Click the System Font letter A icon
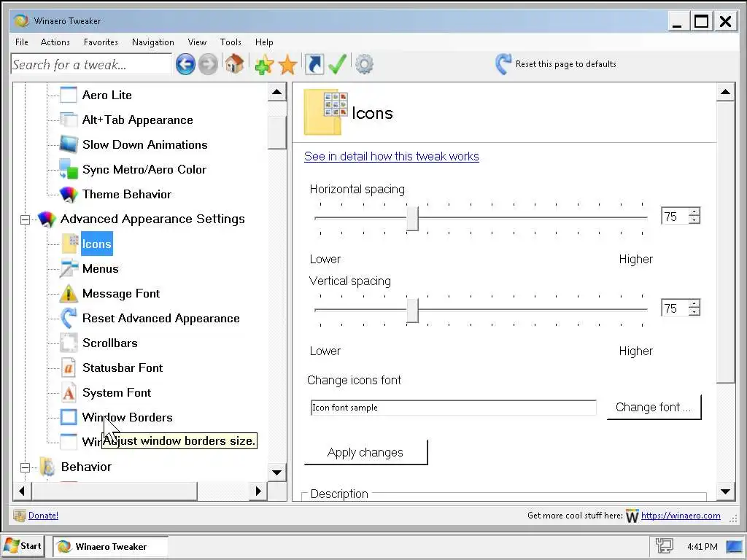This screenshot has width=747, height=560. click(69, 392)
